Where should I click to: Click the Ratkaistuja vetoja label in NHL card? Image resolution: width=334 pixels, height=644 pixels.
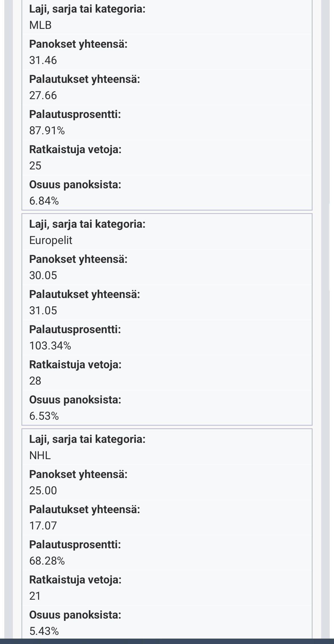coord(75,580)
